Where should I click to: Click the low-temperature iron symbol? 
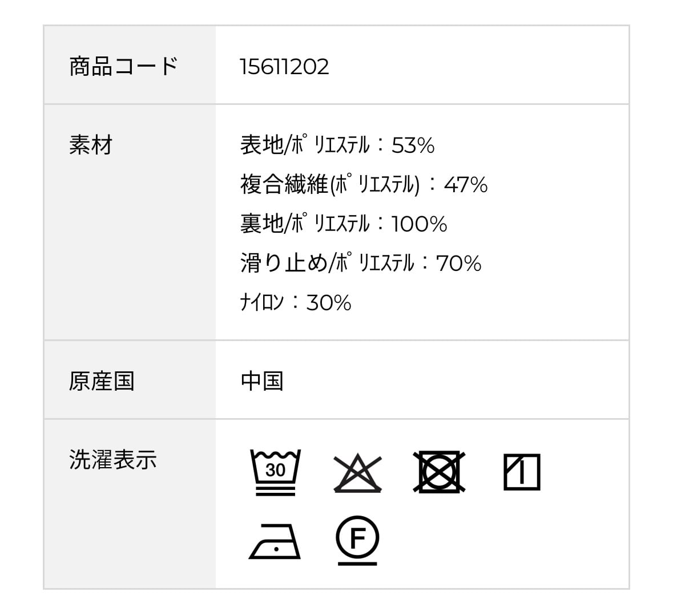pos(275,541)
